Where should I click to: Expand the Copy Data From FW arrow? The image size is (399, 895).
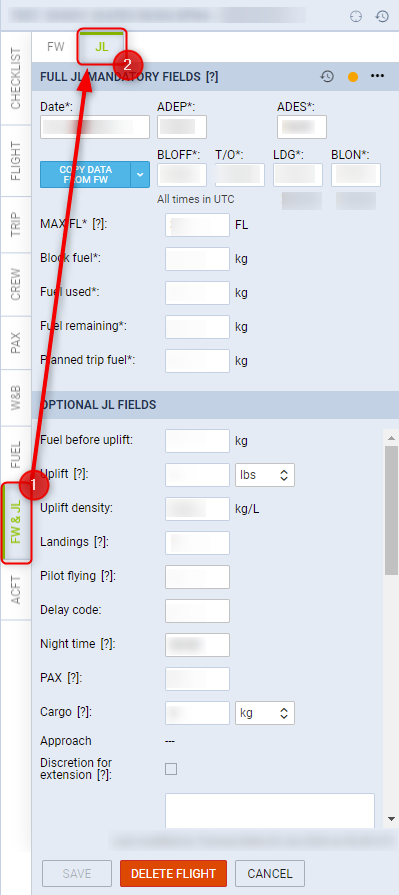[140, 175]
